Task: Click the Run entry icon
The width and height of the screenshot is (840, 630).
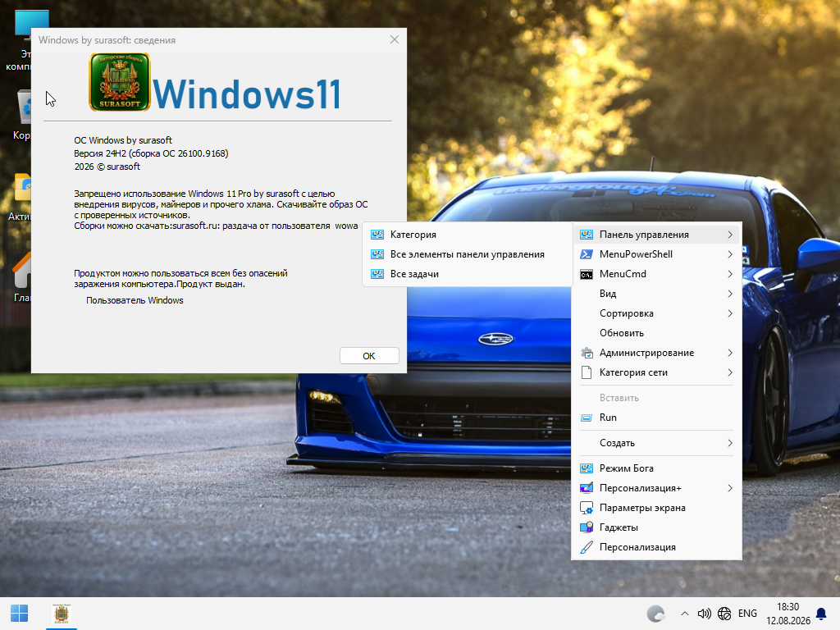Action: pos(587,418)
